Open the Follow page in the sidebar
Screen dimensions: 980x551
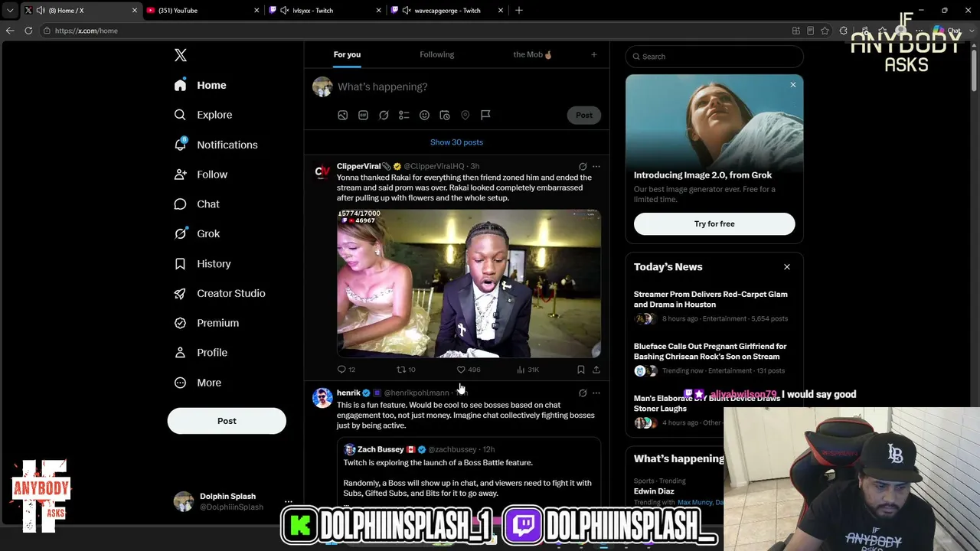click(201, 174)
